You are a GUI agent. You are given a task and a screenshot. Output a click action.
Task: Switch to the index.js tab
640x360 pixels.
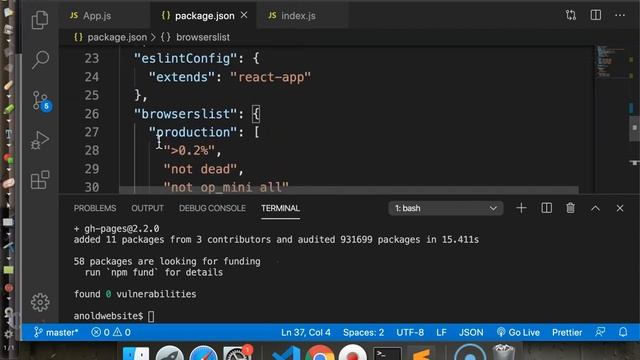tap(298, 16)
